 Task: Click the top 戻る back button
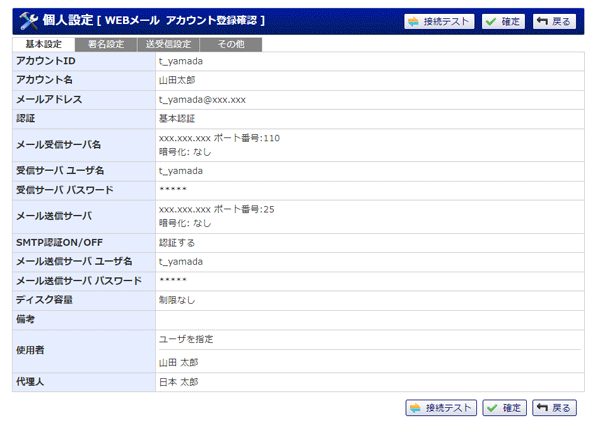(x=554, y=21)
